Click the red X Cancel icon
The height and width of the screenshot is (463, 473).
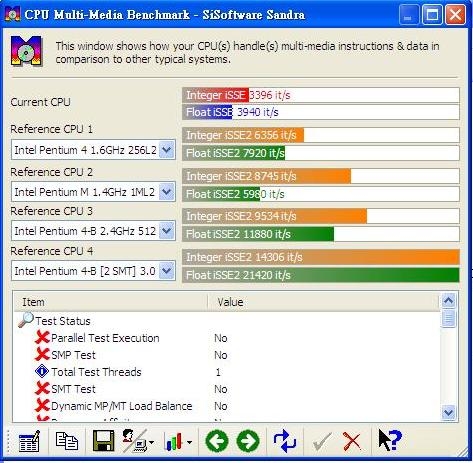coord(352,441)
